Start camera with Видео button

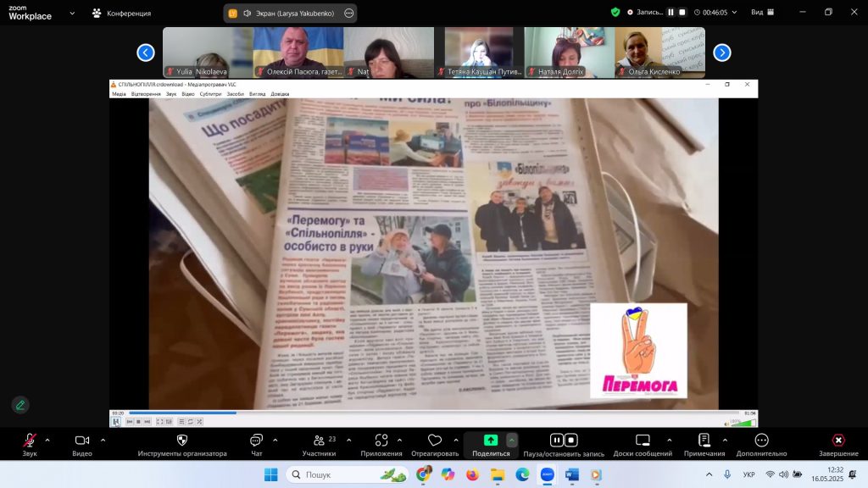82,445
